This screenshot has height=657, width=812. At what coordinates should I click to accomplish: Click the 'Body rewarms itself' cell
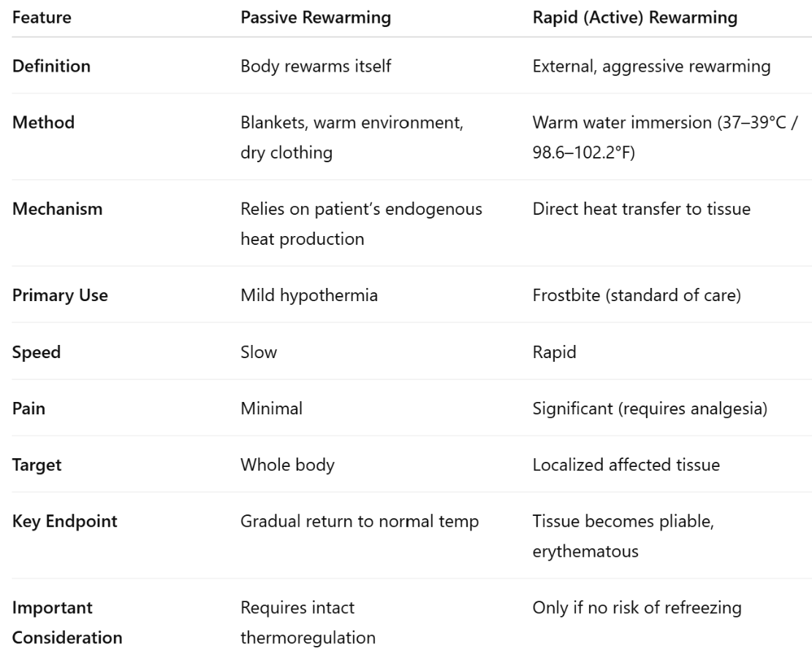point(316,67)
